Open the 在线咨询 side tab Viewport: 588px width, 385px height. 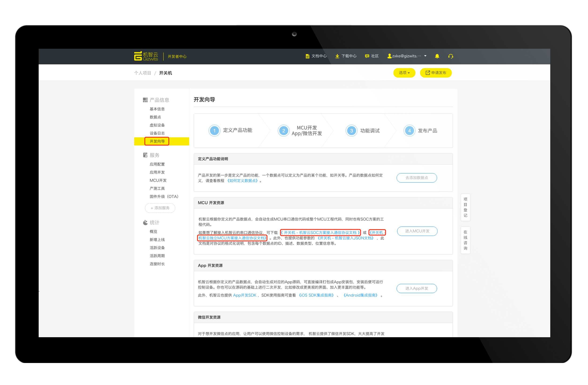pos(465,240)
